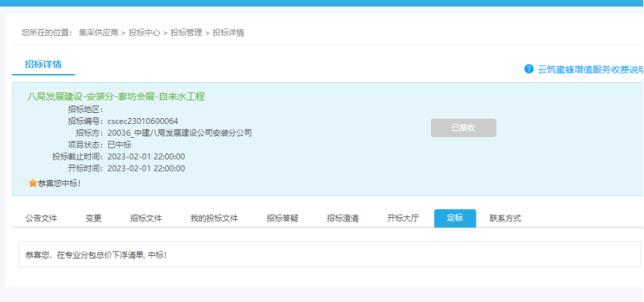The image size is (644, 302).
Task: Show the 联系方式 tab
Action: (x=505, y=218)
